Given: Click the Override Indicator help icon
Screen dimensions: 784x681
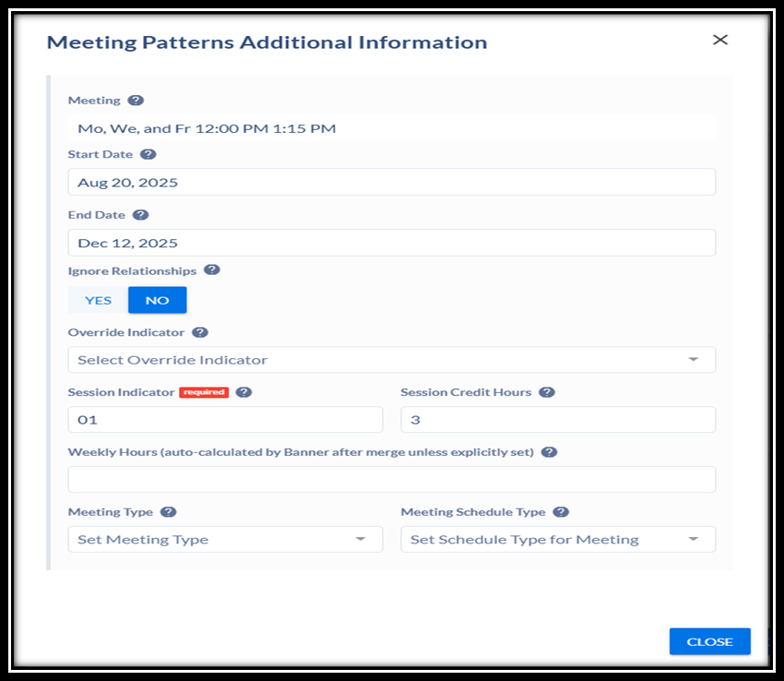Looking at the screenshot, I should coord(200,332).
